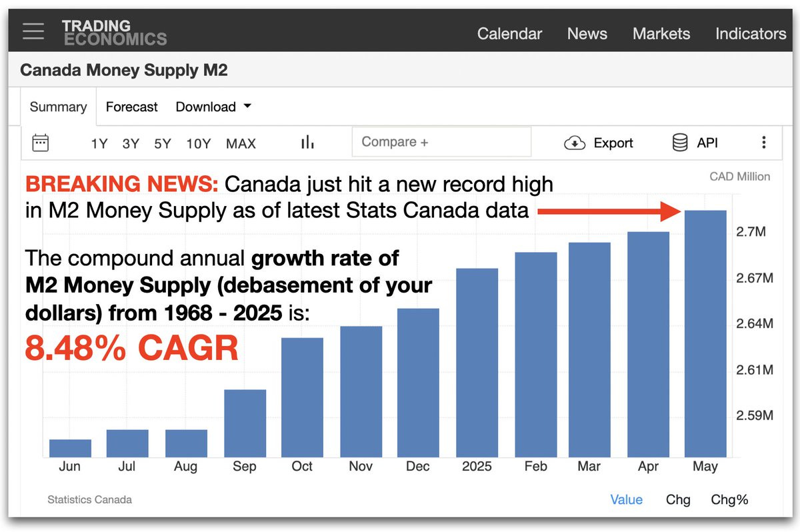
Task: Change the chart type via the bar chart icon
Action: (307, 142)
